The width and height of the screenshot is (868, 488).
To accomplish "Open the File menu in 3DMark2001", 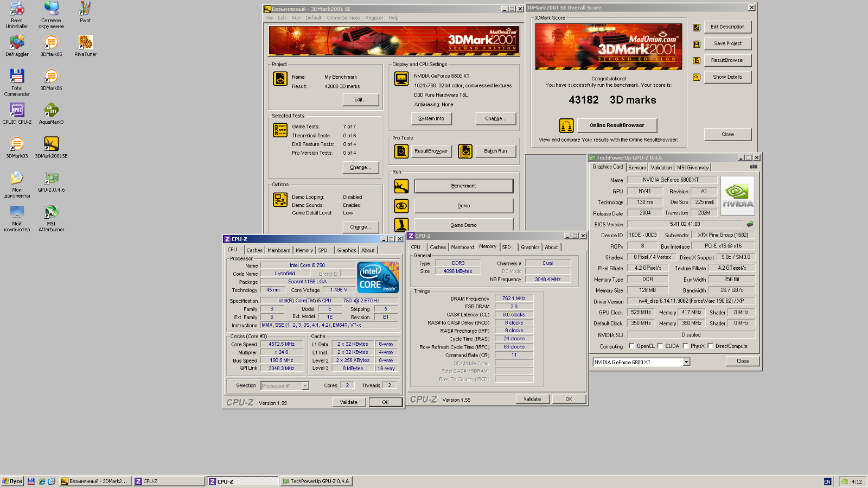I will 269,17.
